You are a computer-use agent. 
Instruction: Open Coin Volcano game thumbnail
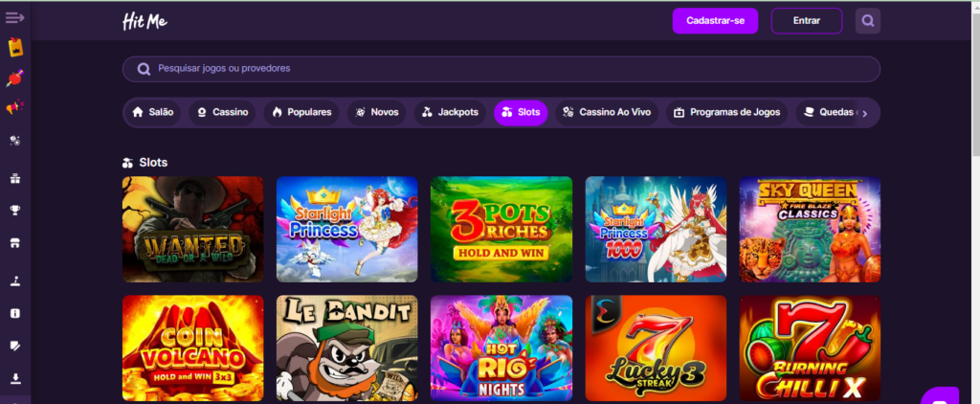193,348
